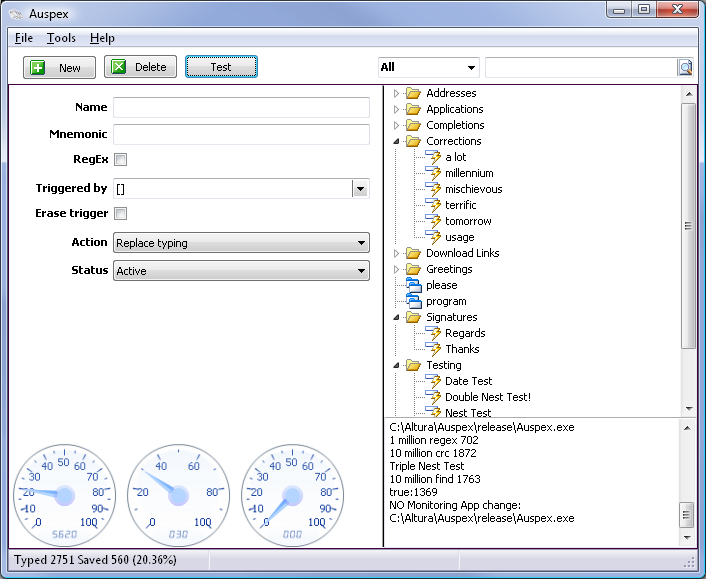
Task: Click the mischievous macro icon
Action: tap(433, 189)
